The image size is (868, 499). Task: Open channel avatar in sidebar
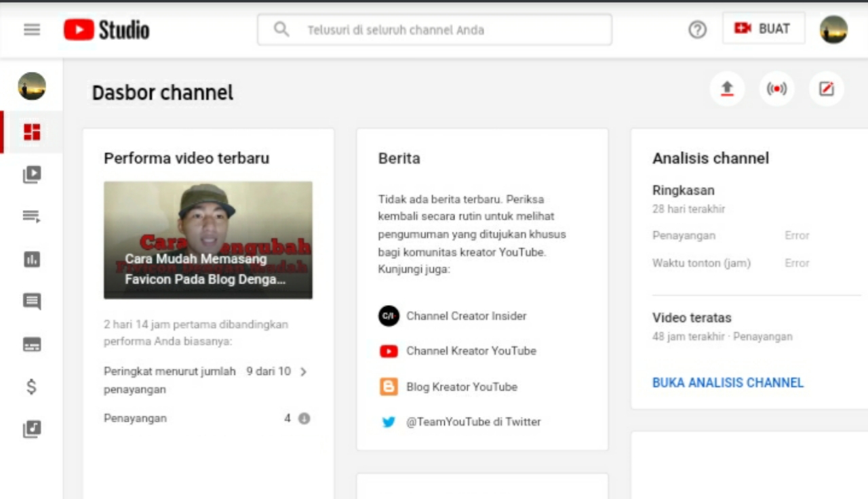[x=32, y=86]
